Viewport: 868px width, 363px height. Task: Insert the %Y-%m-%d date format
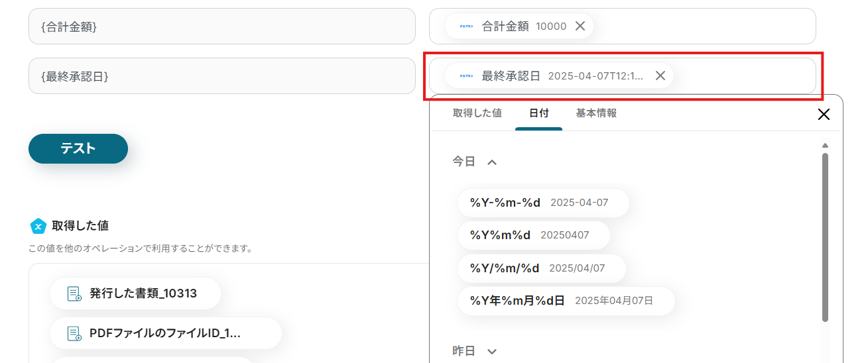tap(543, 203)
